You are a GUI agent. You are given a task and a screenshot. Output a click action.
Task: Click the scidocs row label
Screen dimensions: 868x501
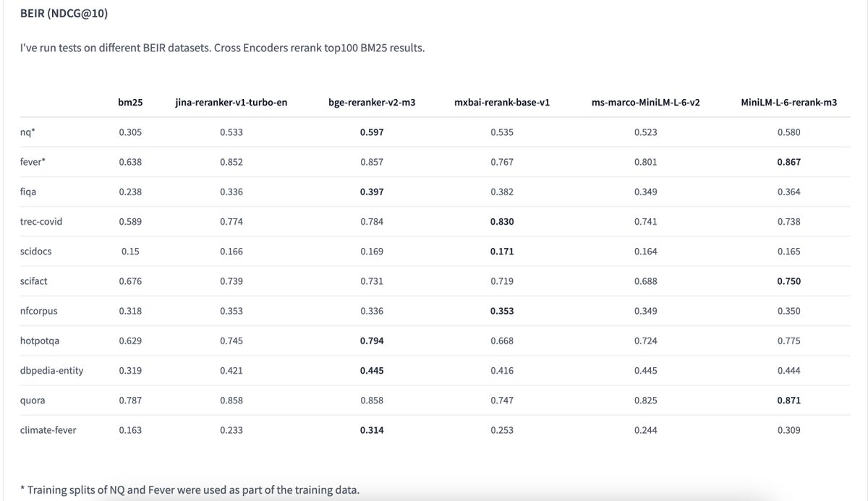click(x=36, y=251)
